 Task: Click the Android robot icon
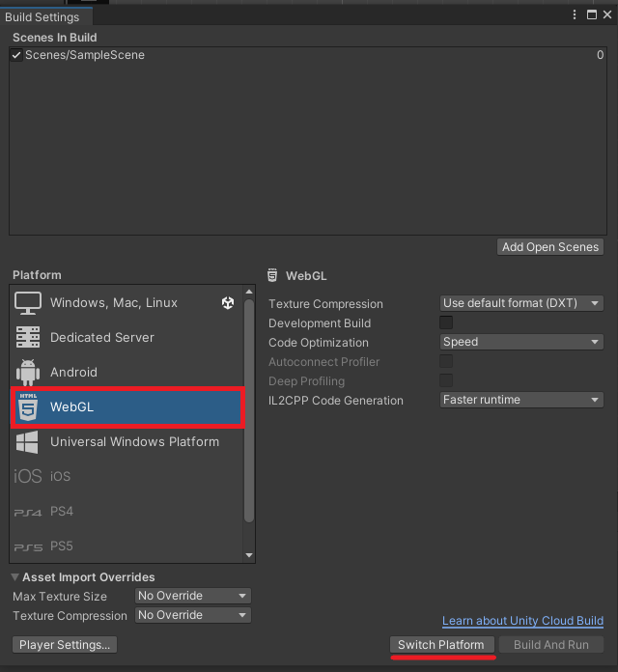pos(28,372)
